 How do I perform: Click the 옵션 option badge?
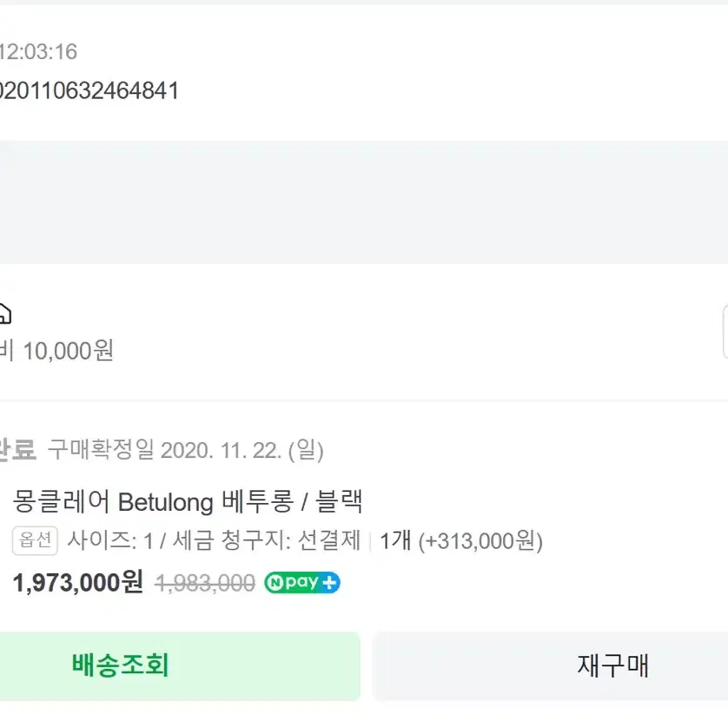35,540
